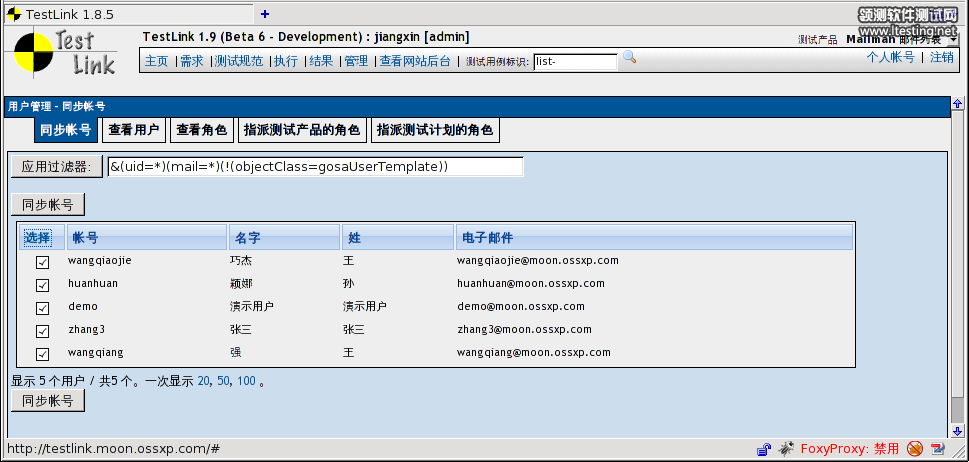This screenshot has height=462, width=969.
Task: Sort by the 选择 column header
Action: click(x=41, y=237)
